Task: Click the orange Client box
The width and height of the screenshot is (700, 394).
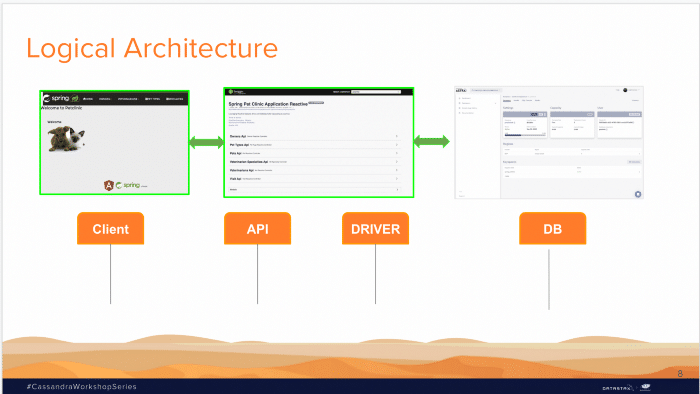Action: point(110,228)
